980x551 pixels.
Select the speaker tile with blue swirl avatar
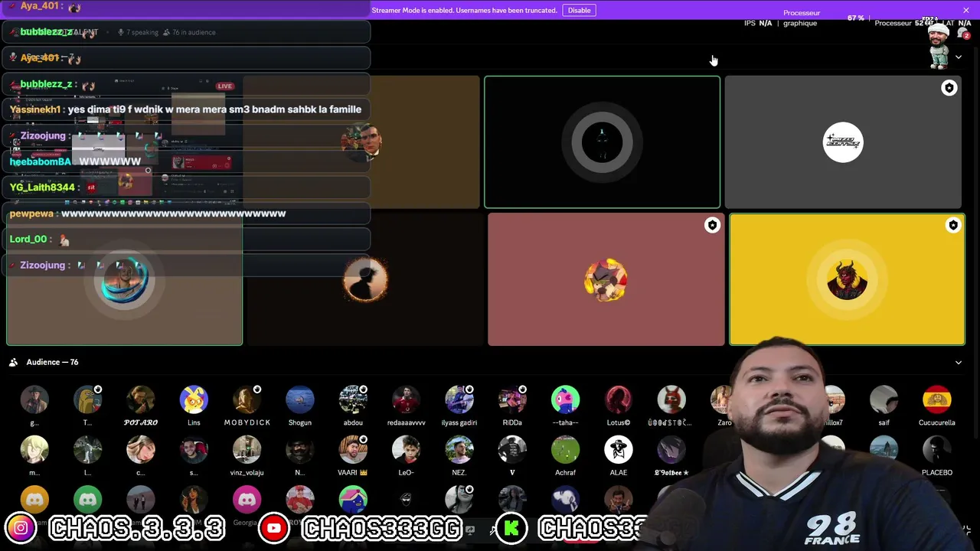(x=125, y=279)
